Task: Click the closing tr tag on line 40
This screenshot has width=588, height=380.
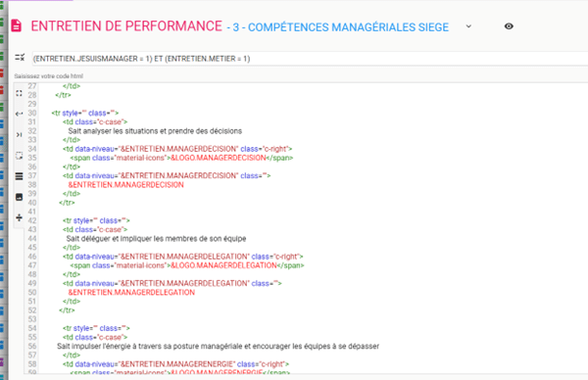Action: point(67,203)
